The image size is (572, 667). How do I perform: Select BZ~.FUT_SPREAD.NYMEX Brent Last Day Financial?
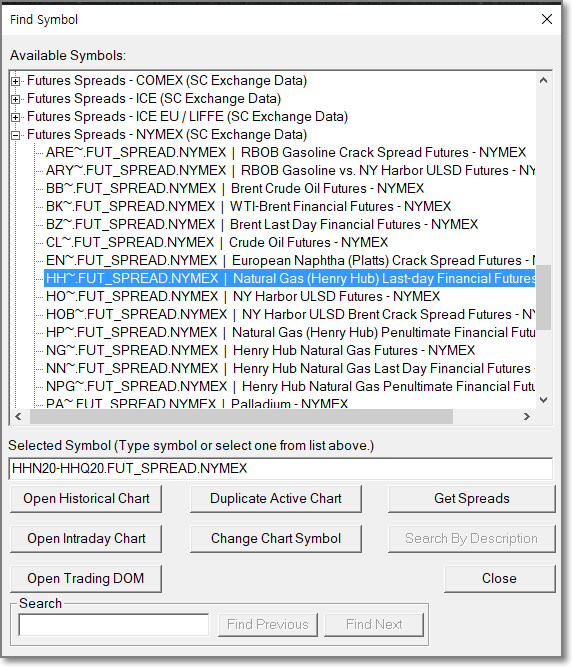[x=262, y=224]
